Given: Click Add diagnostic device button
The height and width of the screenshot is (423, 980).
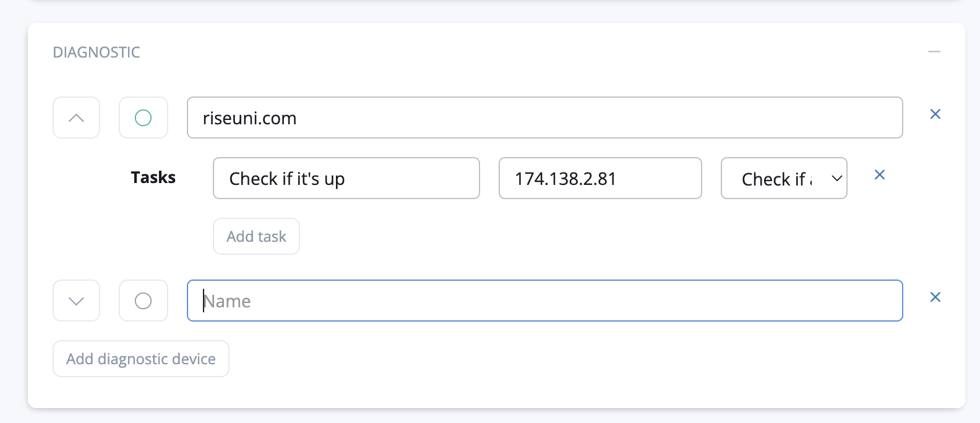Looking at the screenshot, I should 141,359.
